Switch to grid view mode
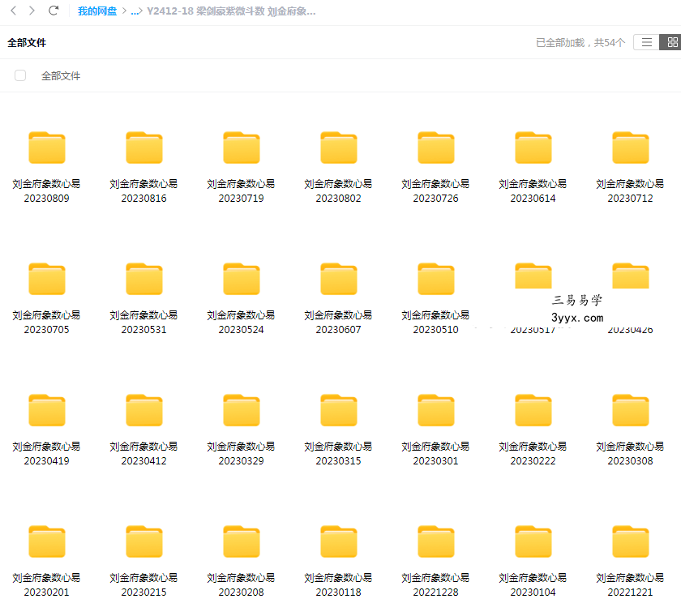 (x=671, y=42)
